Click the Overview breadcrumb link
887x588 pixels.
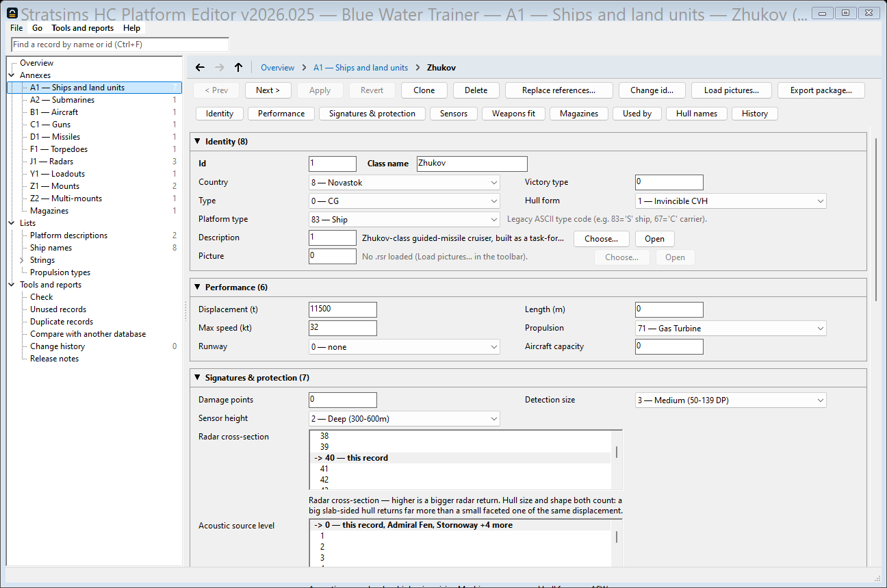278,68
